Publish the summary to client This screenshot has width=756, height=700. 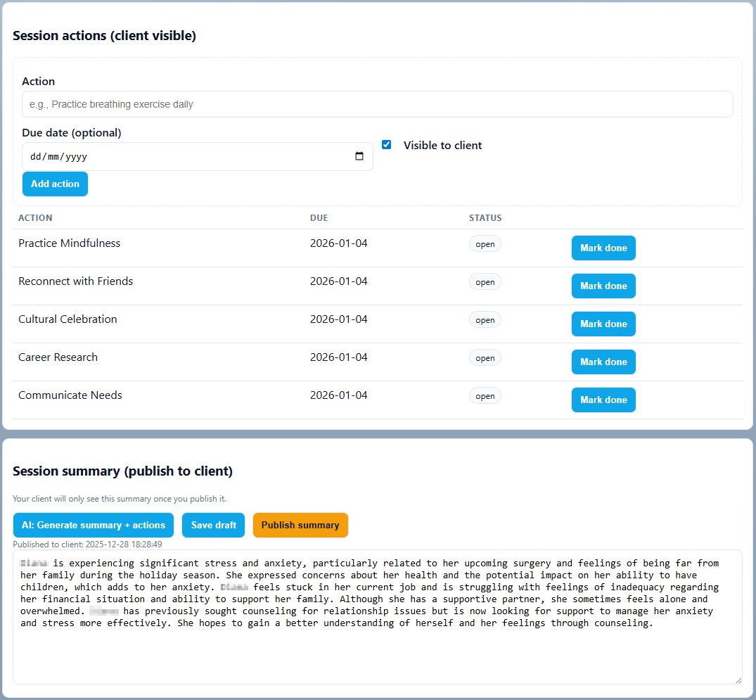coord(300,526)
